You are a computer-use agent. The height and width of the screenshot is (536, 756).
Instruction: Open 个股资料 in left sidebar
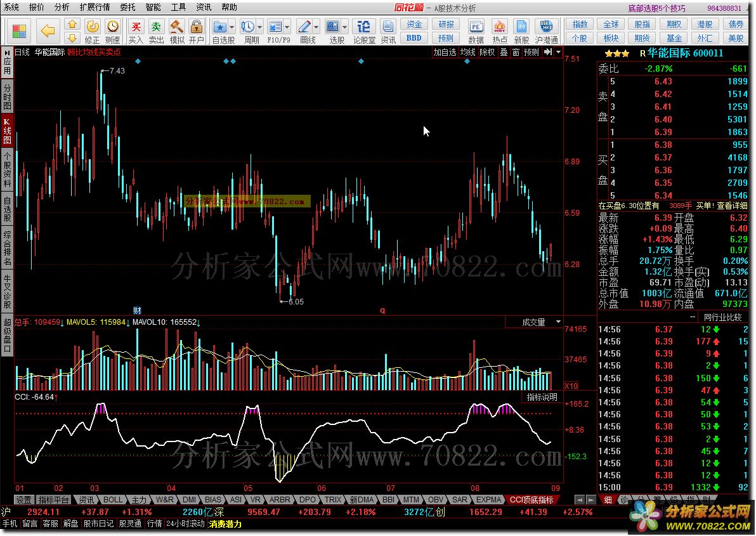click(7, 169)
